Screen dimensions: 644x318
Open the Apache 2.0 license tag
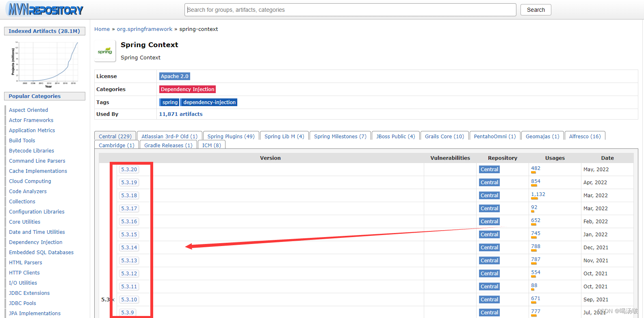[x=175, y=76]
